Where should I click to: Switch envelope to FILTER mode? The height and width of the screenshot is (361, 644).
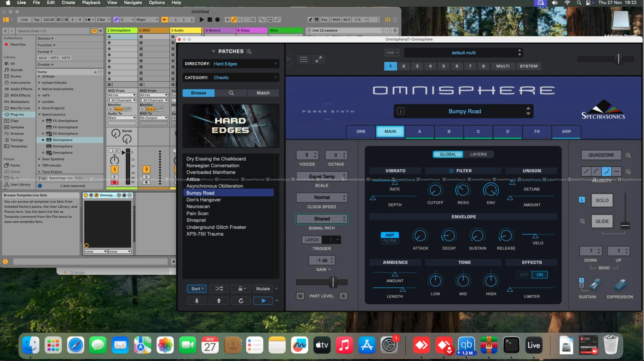point(389,241)
